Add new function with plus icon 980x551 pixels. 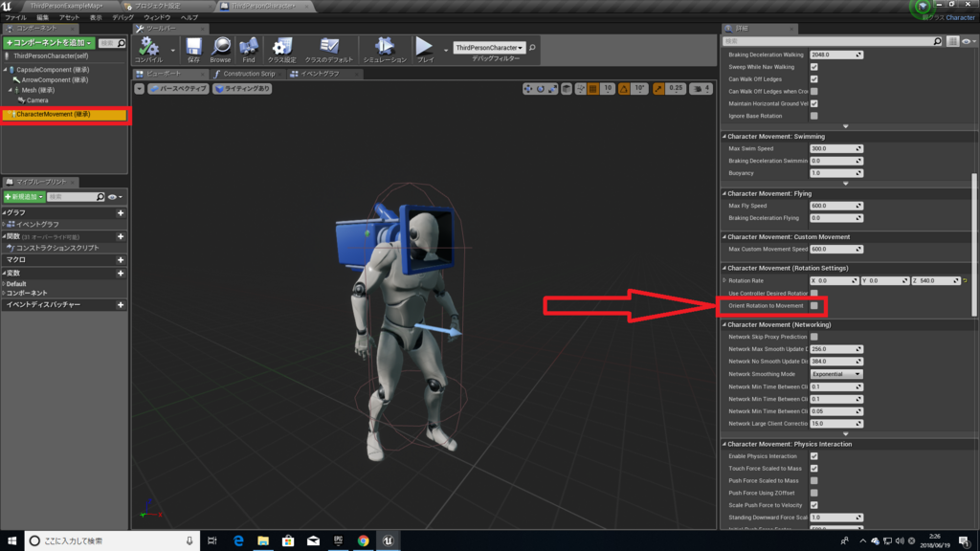tap(121, 237)
